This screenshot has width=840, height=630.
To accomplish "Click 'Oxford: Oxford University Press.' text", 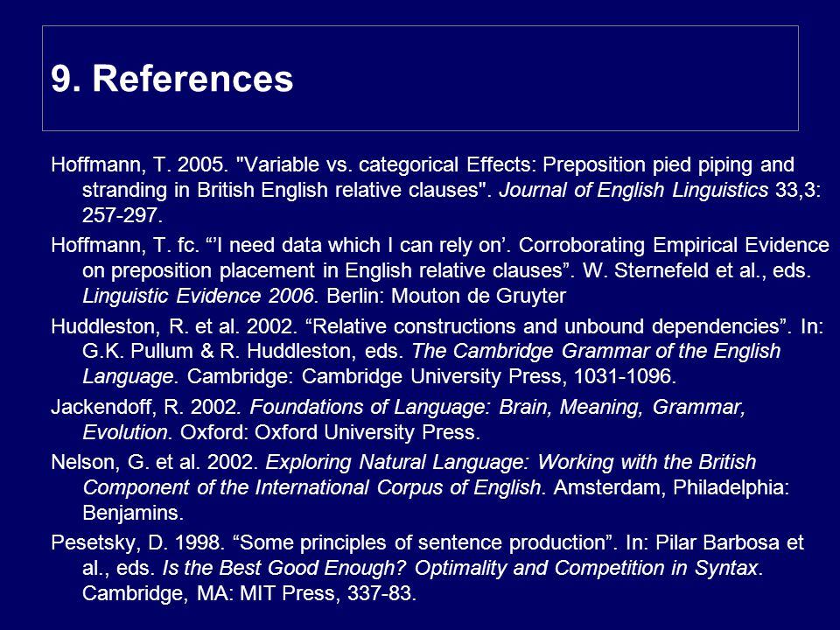I will (x=330, y=432).
